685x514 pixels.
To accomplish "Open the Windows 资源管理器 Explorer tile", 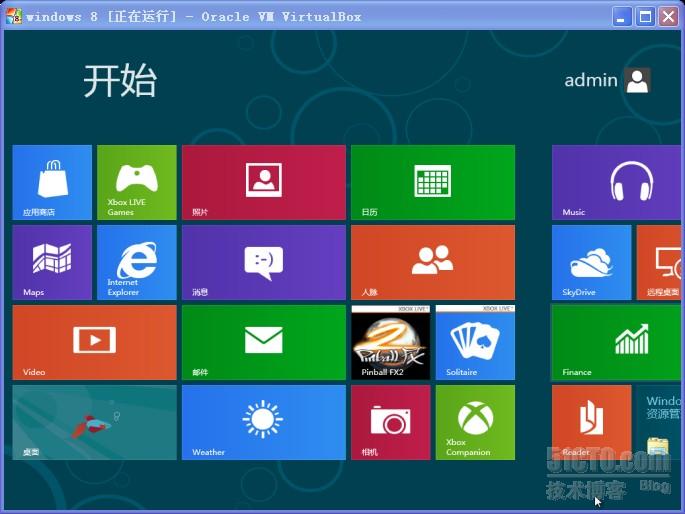I will point(659,422).
